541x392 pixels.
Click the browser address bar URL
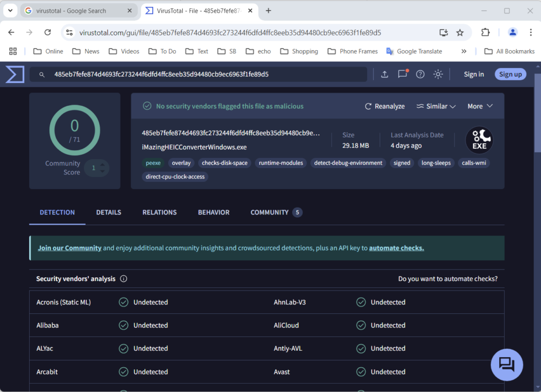(230, 32)
